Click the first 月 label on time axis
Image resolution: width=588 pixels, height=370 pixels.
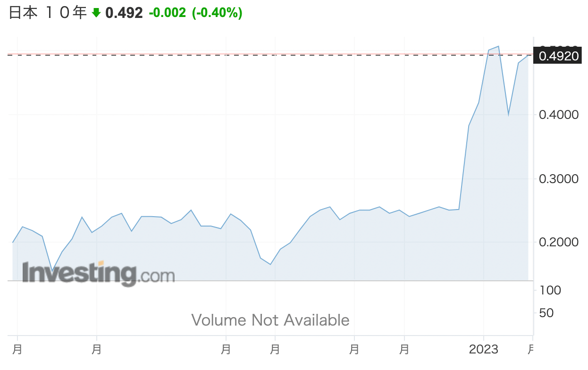click(x=17, y=349)
